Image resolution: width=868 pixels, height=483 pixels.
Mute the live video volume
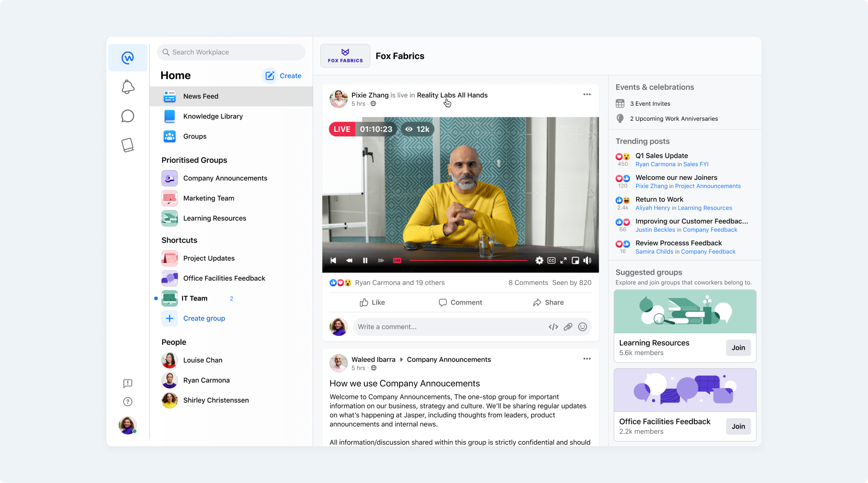tap(587, 260)
